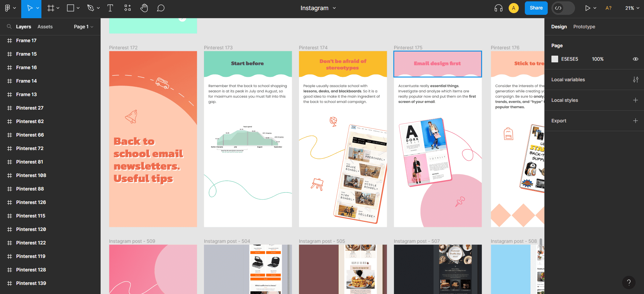The width and height of the screenshot is (644, 294).
Task: Click frame icon beside Pinterest 27 layer
Action: tap(9, 108)
